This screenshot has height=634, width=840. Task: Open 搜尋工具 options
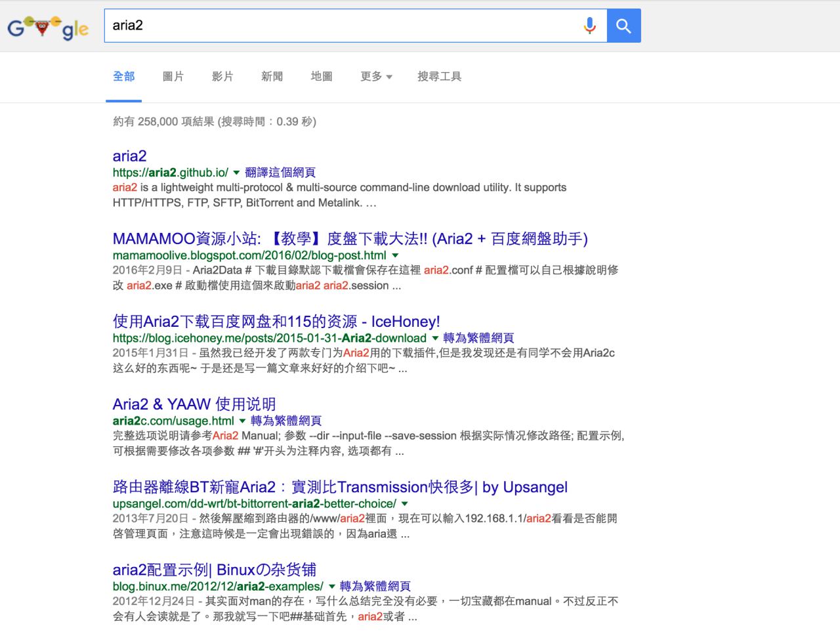click(440, 77)
